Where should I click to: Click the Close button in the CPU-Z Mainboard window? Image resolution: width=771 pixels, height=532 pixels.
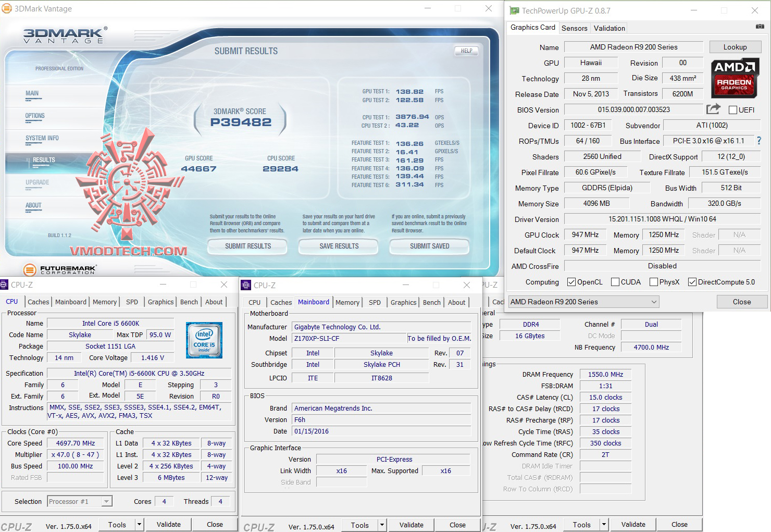click(x=458, y=525)
